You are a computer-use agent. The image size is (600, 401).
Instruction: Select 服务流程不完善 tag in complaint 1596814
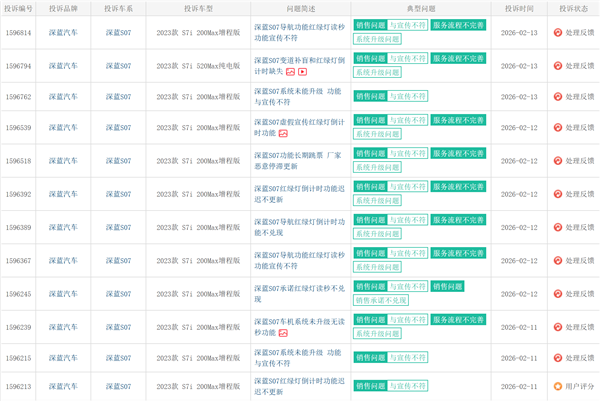(x=458, y=23)
